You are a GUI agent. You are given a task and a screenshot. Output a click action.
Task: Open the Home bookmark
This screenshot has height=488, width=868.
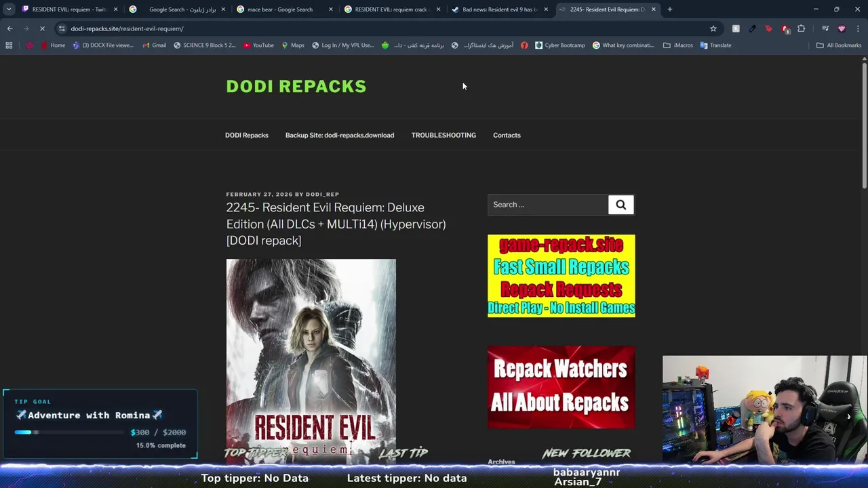click(53, 45)
